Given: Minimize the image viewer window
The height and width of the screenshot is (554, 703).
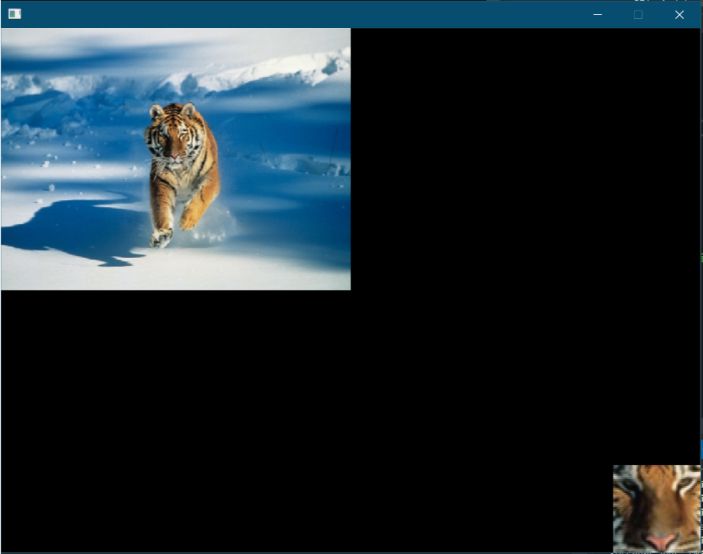Looking at the screenshot, I should (x=598, y=14).
